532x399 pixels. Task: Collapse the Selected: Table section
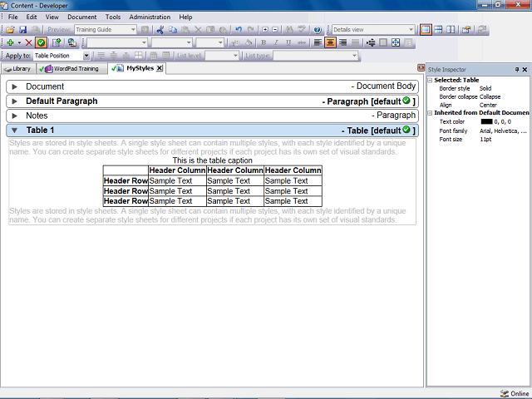click(430, 81)
